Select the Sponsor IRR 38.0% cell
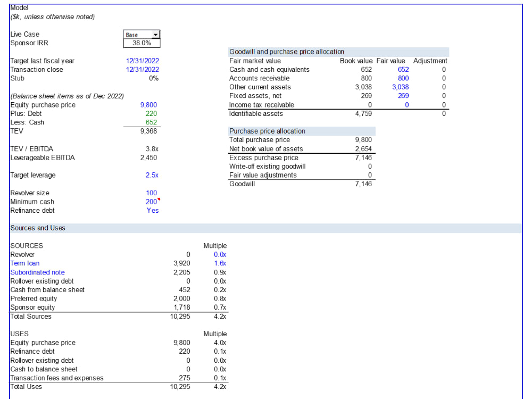The height and width of the screenshot is (399, 532). coord(142,43)
